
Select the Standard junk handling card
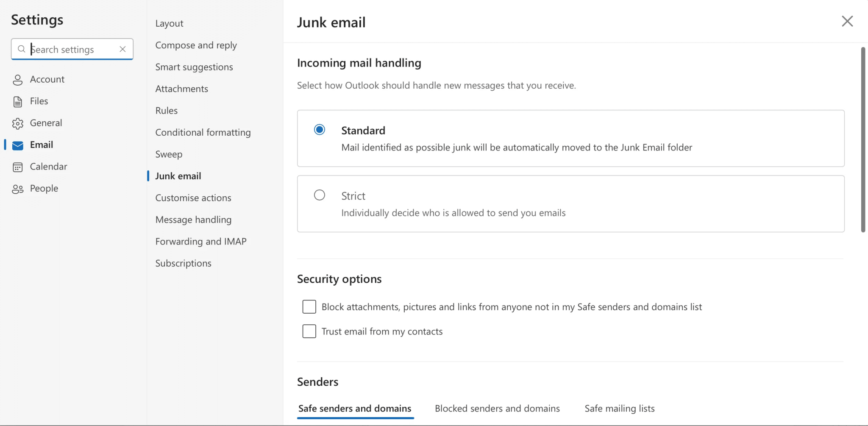[319, 129]
